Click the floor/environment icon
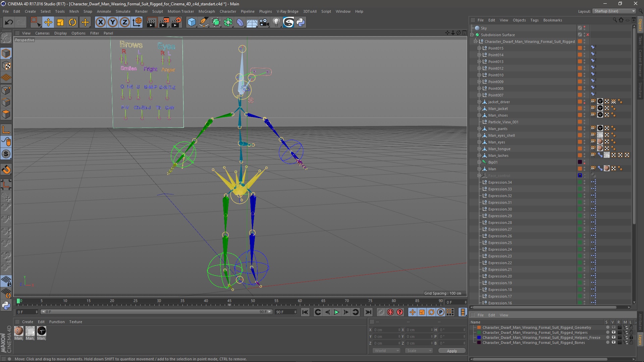 [252, 22]
